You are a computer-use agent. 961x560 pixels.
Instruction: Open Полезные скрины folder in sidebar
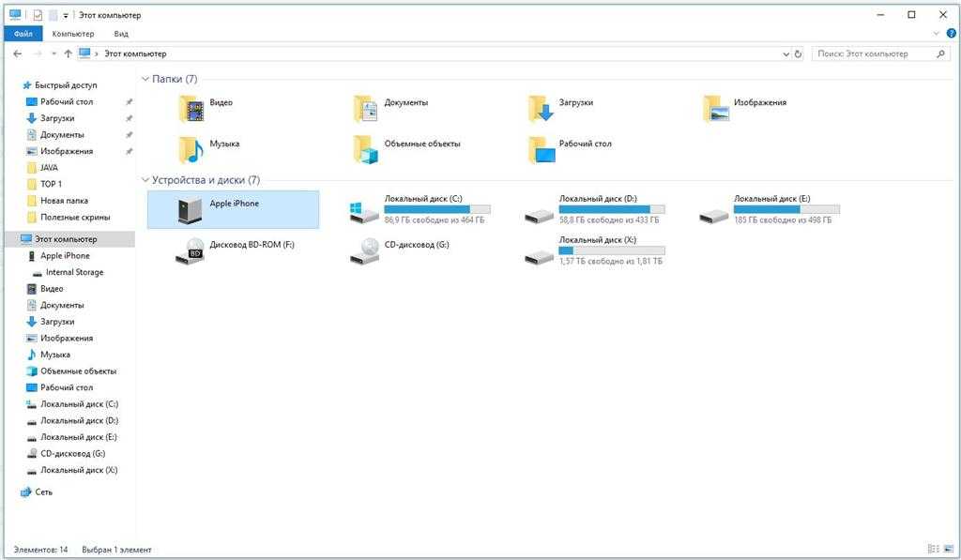pyautogui.click(x=75, y=218)
